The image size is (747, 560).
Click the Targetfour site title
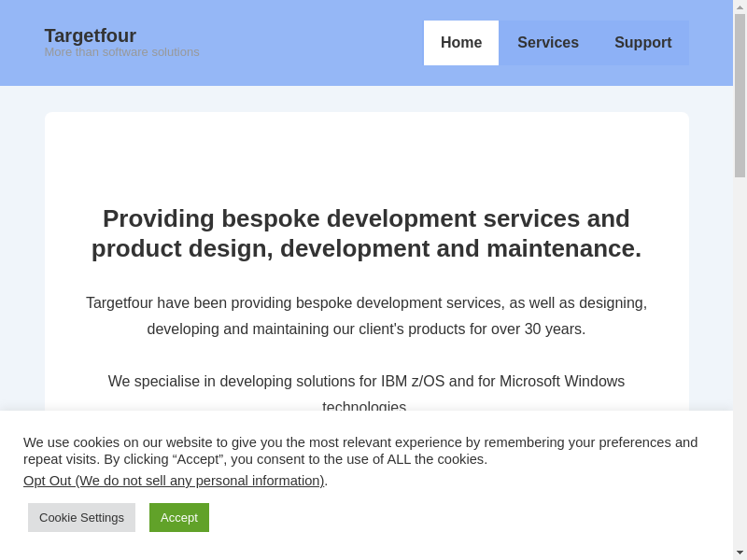[x=91, y=35]
